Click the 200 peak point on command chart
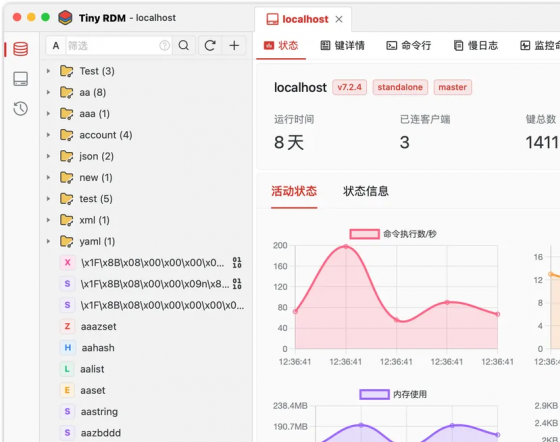The width and height of the screenshot is (560, 442). coord(346,246)
